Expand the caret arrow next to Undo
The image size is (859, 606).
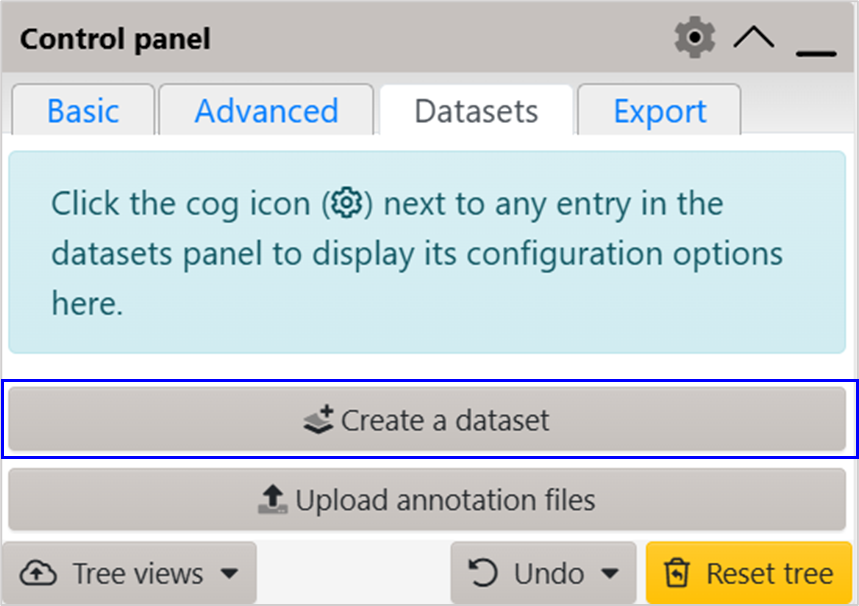pyautogui.click(x=610, y=574)
